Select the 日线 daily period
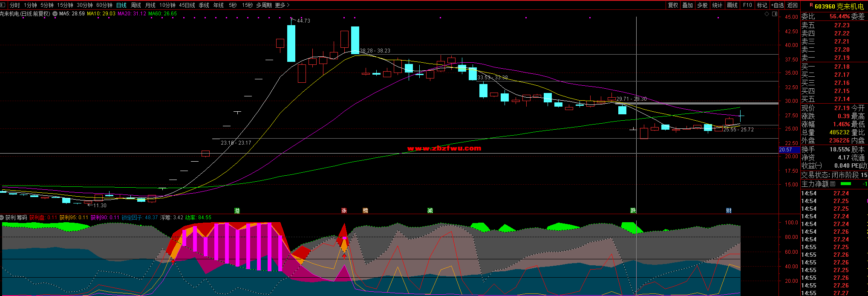This screenshot has width=868, height=296. tap(121, 5)
